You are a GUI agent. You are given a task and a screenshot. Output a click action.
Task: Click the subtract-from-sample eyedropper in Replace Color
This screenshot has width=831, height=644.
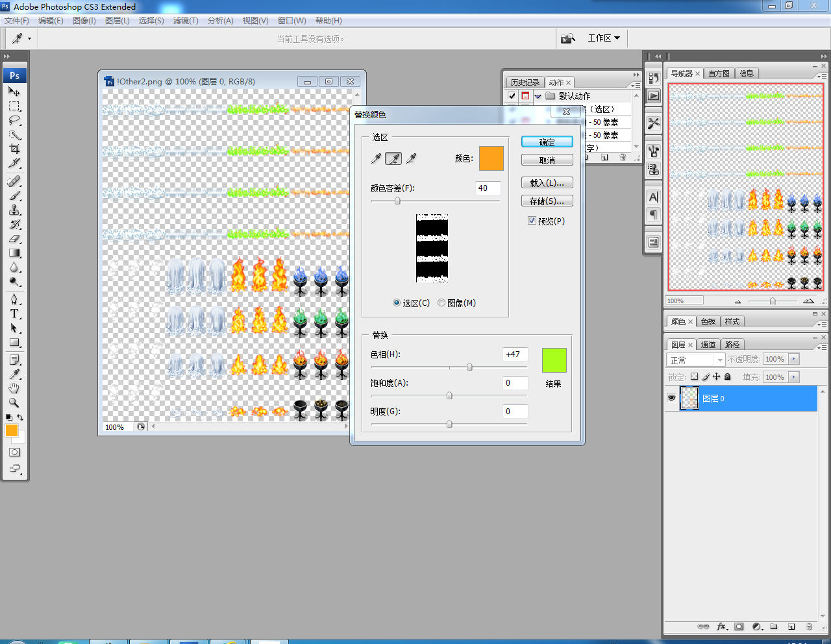pos(411,158)
